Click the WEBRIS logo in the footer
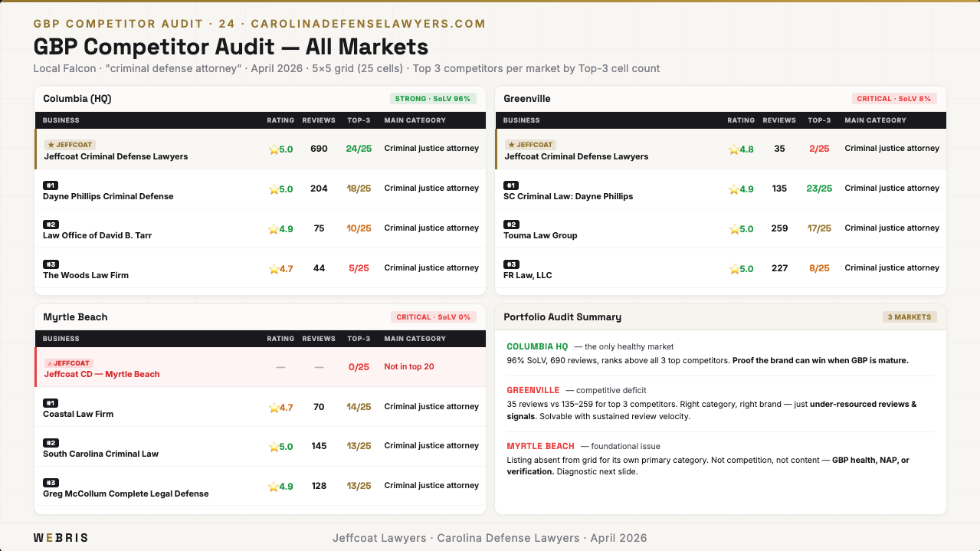980x551 pixels. click(x=61, y=538)
